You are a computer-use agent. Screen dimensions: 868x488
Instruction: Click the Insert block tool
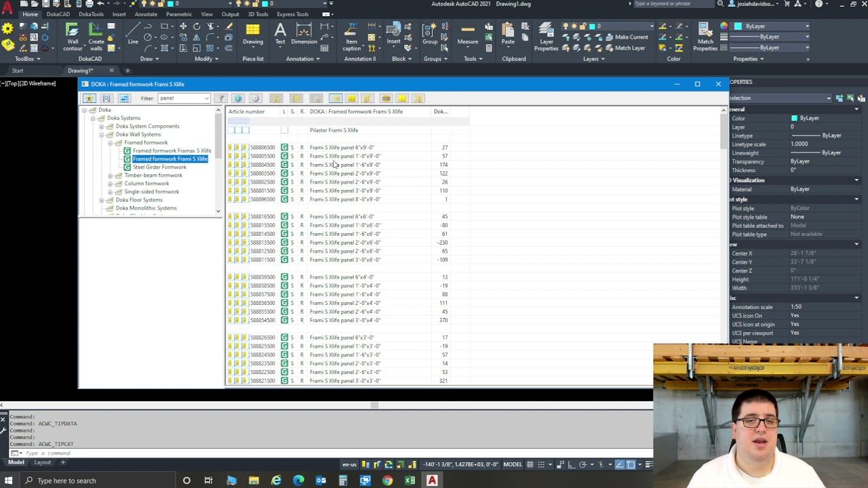point(393,34)
